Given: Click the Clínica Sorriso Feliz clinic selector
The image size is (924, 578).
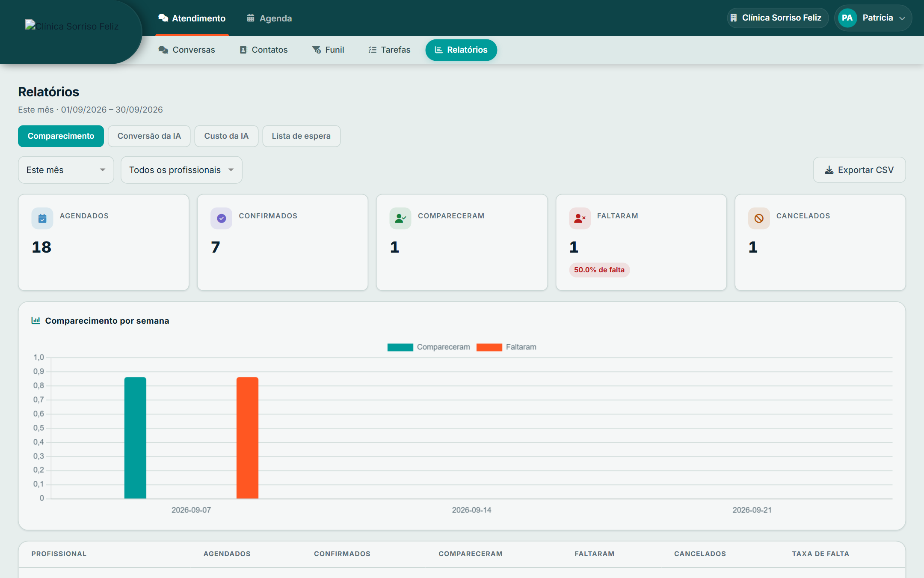Looking at the screenshot, I should pos(778,18).
